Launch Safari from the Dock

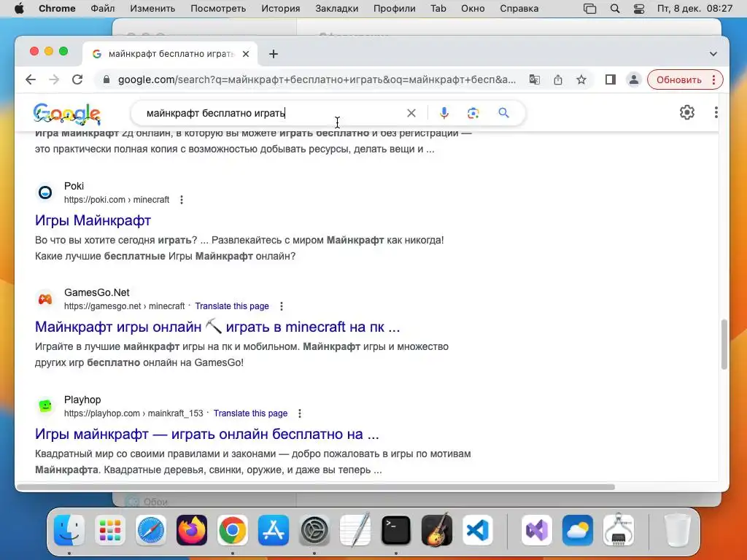coord(151,530)
